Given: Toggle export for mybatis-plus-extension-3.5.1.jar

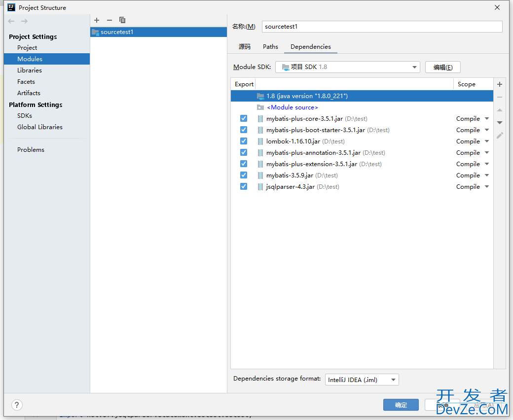Looking at the screenshot, I should pos(244,164).
